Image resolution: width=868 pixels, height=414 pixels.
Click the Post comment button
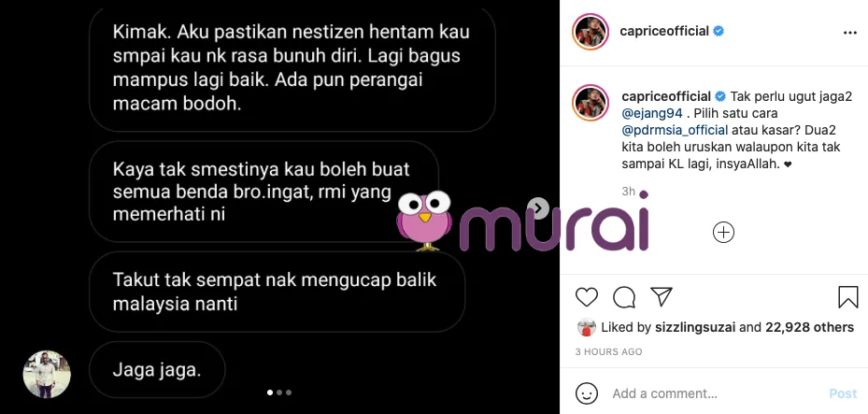(843, 393)
